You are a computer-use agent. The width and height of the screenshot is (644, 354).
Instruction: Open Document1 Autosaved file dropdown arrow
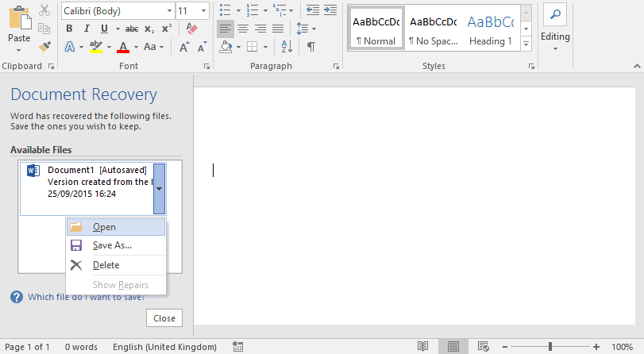click(x=160, y=188)
